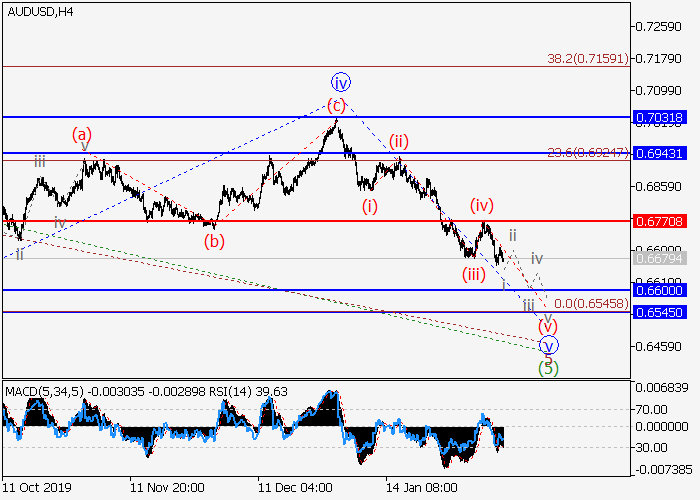Image resolution: width=700 pixels, height=500 pixels.
Task: Select the 23.6 Fibonacci level label
Action: [588, 153]
